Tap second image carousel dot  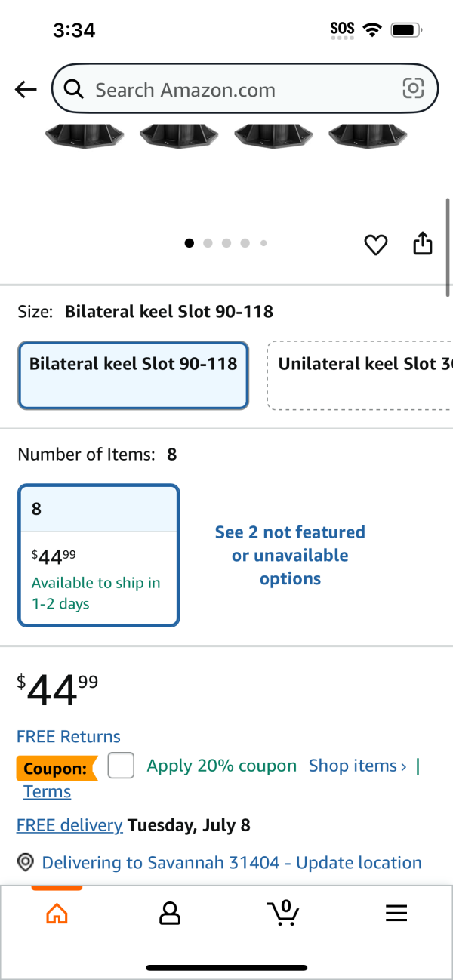tap(208, 243)
